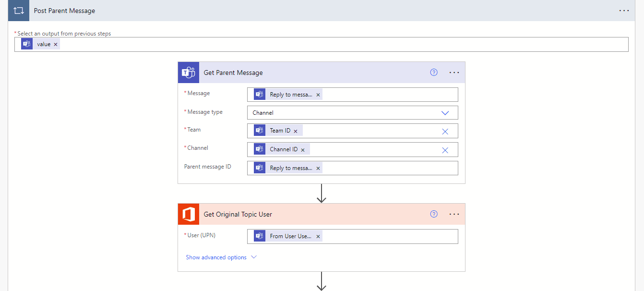Open Get Parent Message ellipsis menu
Screen dimensions: 644x291
[454, 73]
